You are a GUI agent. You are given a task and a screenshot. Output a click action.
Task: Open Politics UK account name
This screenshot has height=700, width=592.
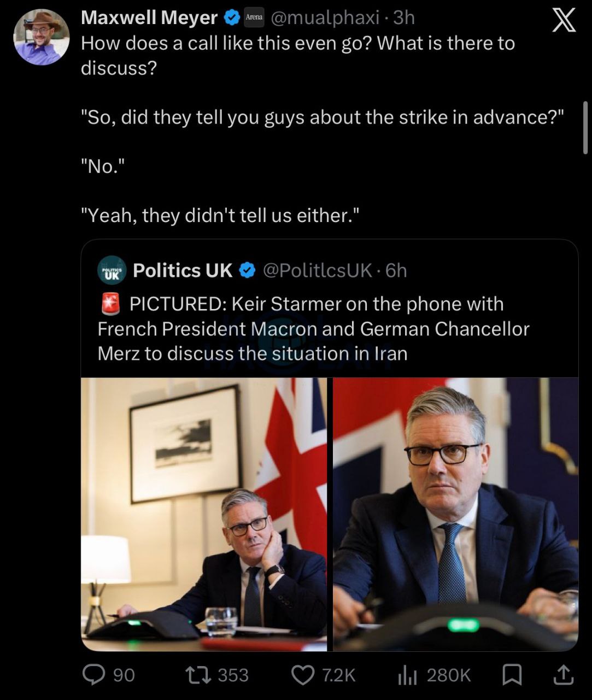coord(183,270)
